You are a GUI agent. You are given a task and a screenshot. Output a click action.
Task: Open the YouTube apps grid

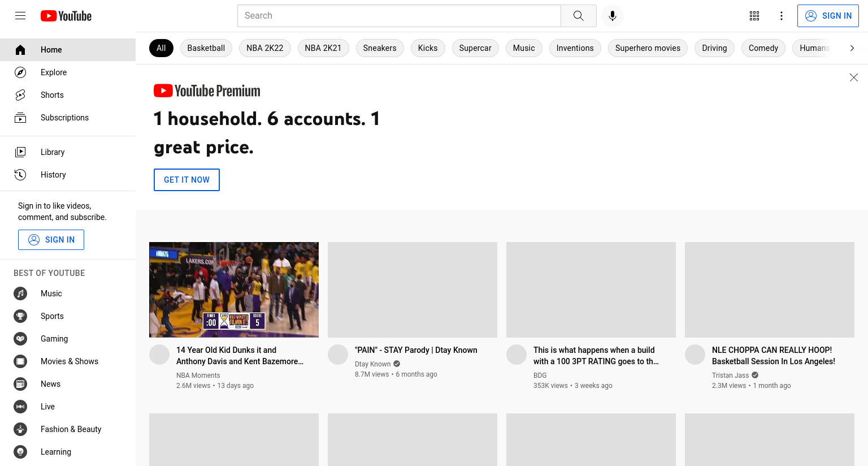[754, 16]
